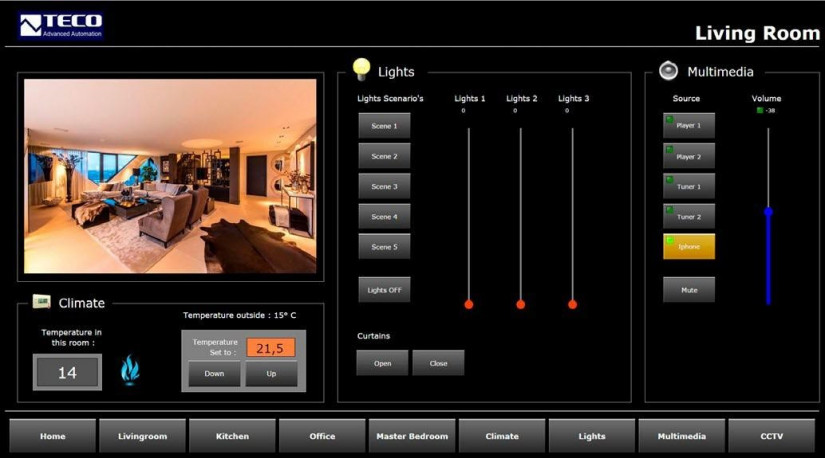Click the thermostat icon beside Climate
The width and height of the screenshot is (825, 458).
pos(41,301)
